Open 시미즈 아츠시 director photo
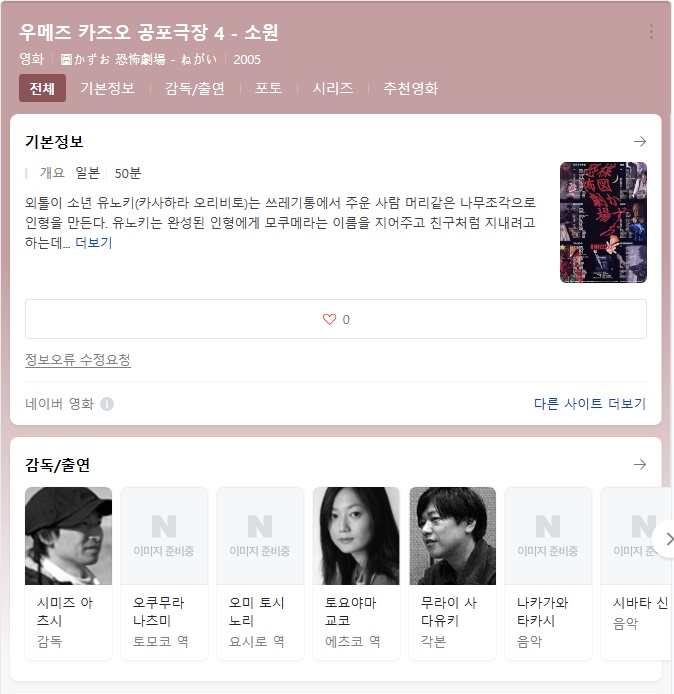674x694 pixels. (69, 536)
